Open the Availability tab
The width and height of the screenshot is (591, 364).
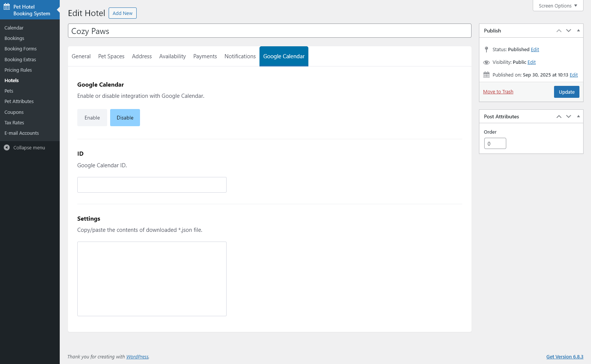[x=172, y=56]
